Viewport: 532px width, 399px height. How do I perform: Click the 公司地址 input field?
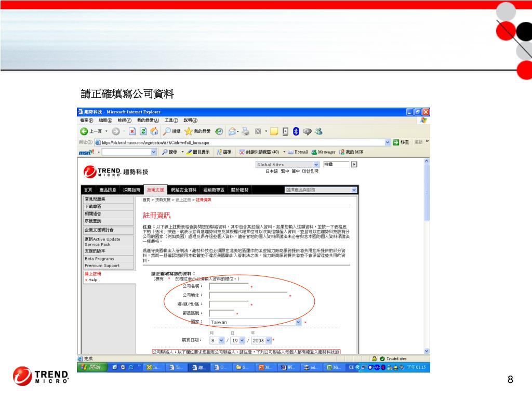[248, 296]
